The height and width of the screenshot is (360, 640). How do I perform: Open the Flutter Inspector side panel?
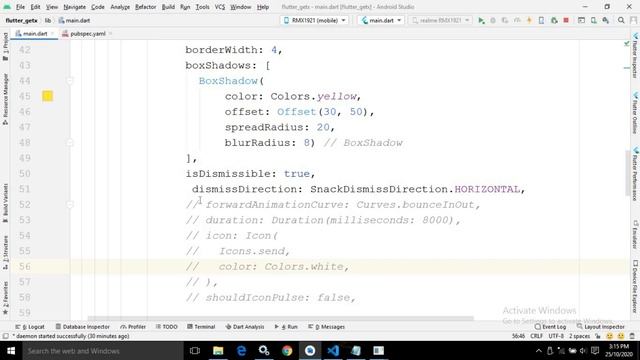coord(635,56)
